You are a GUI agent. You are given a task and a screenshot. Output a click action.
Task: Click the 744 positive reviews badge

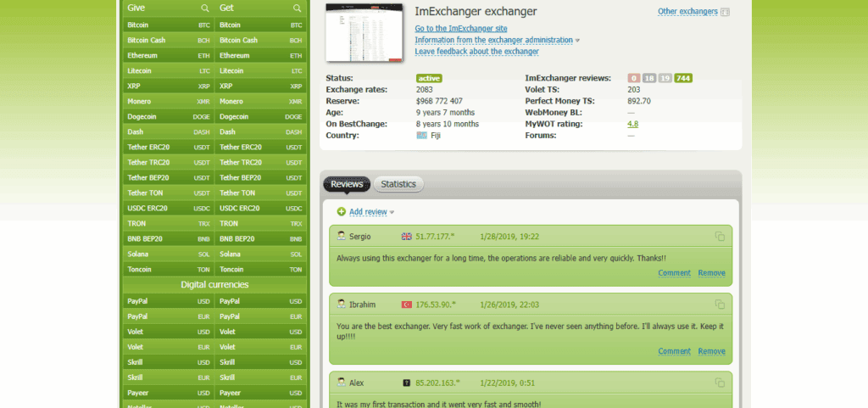(x=683, y=78)
